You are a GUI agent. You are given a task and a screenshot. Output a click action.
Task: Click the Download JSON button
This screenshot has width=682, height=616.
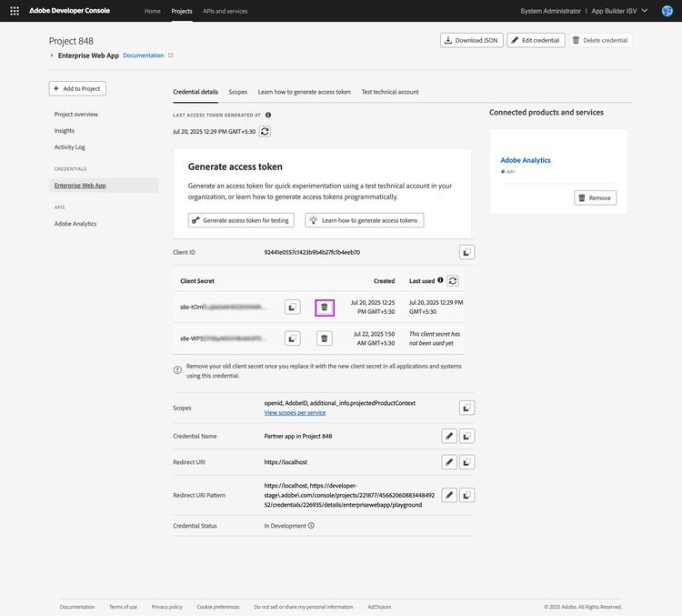pyautogui.click(x=472, y=40)
